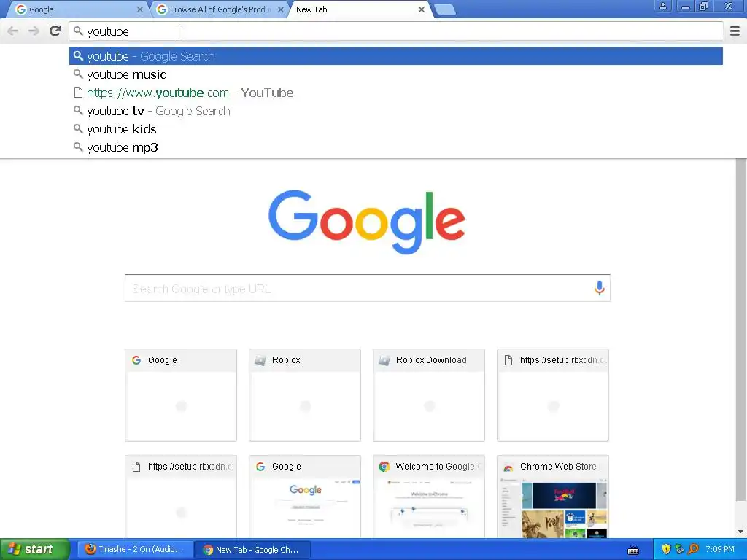Click the keyboard icon in the taskbar
The width and height of the screenshot is (747, 560).
633,551
